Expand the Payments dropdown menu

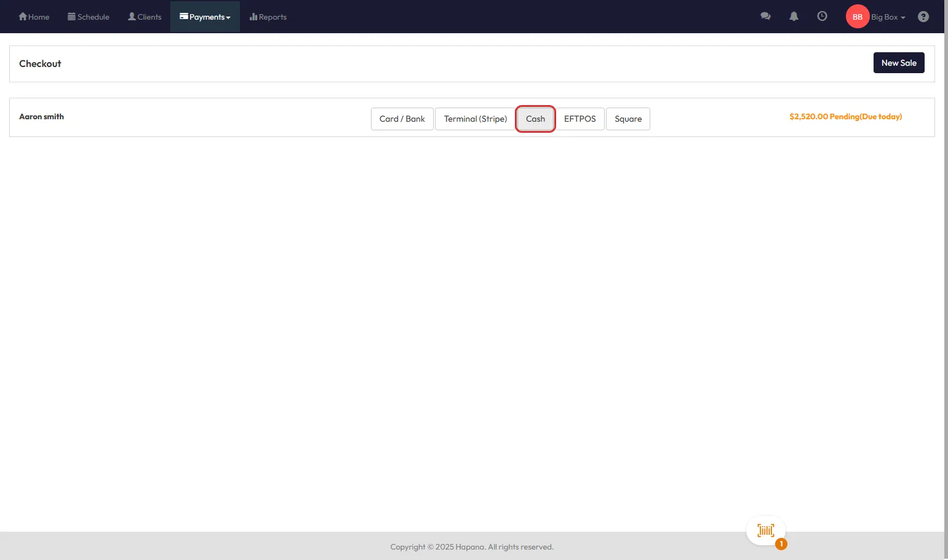click(205, 17)
